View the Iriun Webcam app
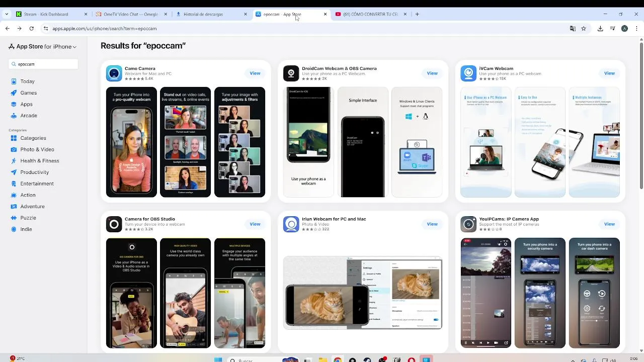This screenshot has height=362, width=644. click(432, 224)
